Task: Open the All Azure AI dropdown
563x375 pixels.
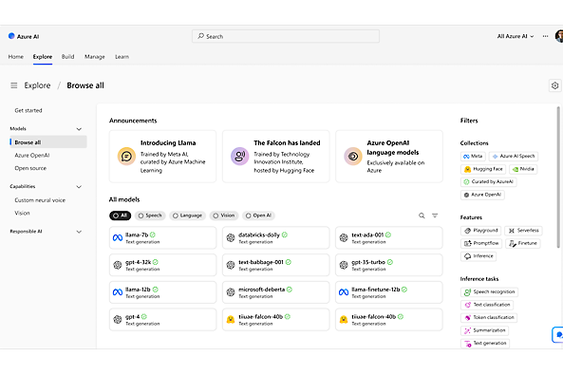Action: pos(515,36)
